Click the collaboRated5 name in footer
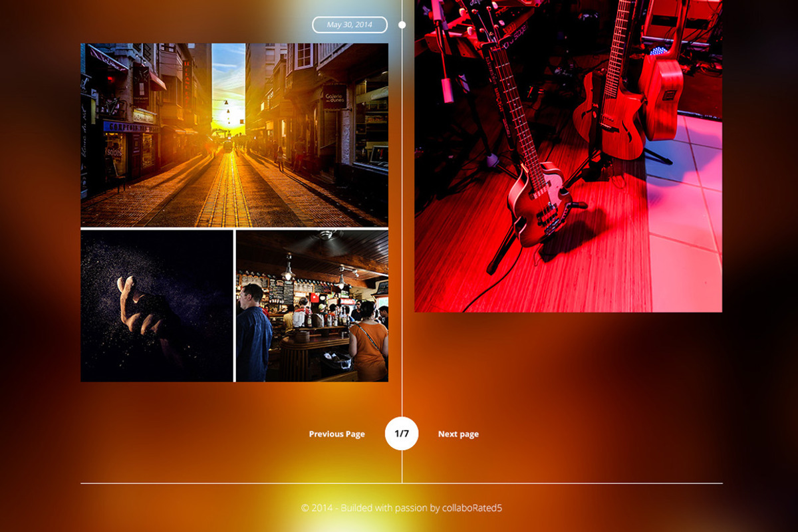 [472, 508]
